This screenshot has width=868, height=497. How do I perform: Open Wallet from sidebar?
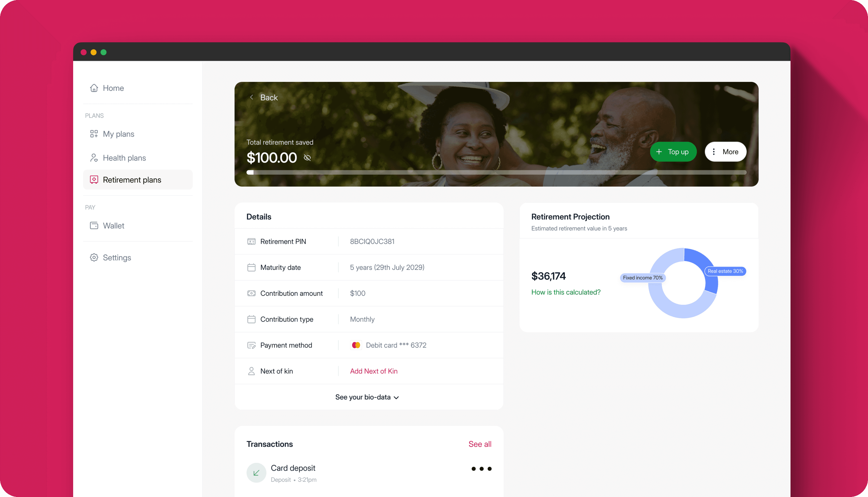pos(138,226)
